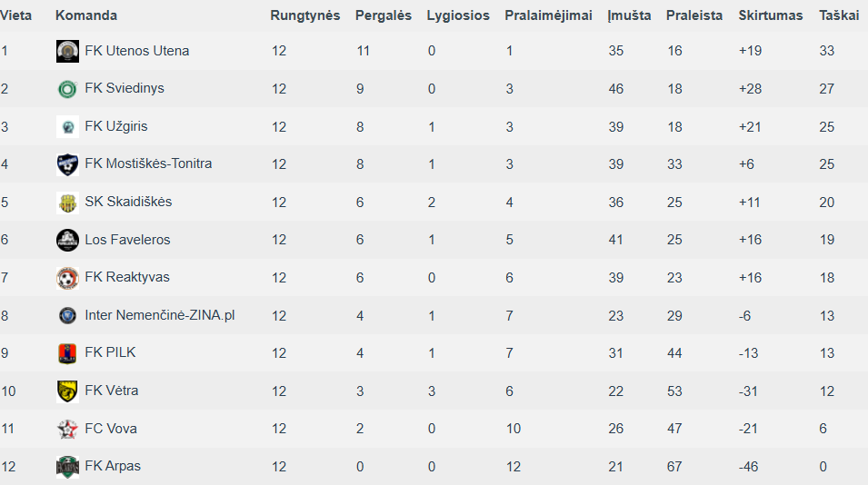This screenshot has width=868, height=485.
Task: Open the FK Utenos Utena team link
Action: (136, 51)
